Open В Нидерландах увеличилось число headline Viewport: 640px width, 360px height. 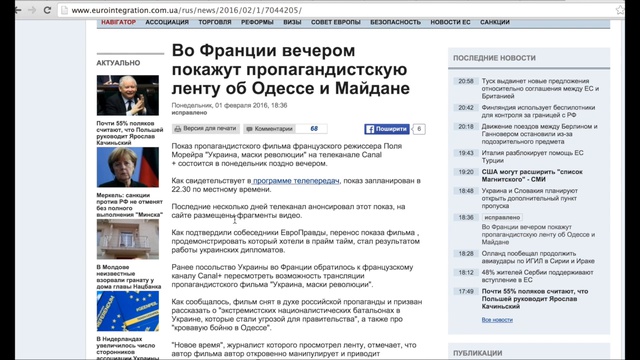click(x=127, y=349)
